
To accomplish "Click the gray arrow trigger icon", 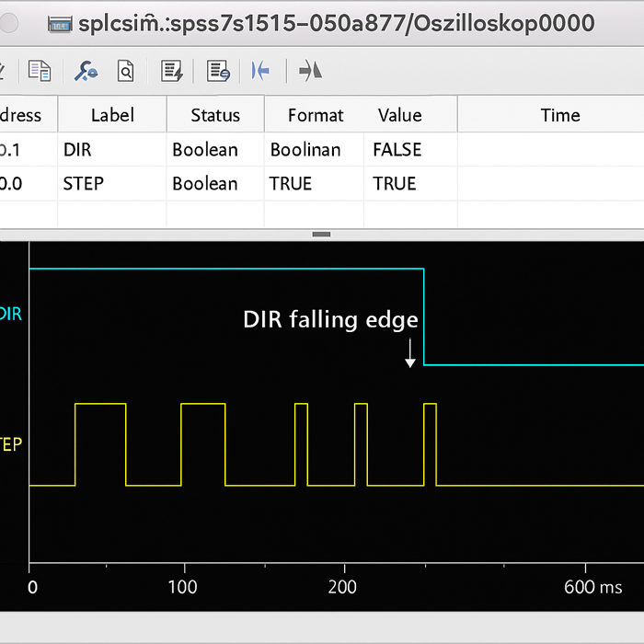I will coord(310,71).
